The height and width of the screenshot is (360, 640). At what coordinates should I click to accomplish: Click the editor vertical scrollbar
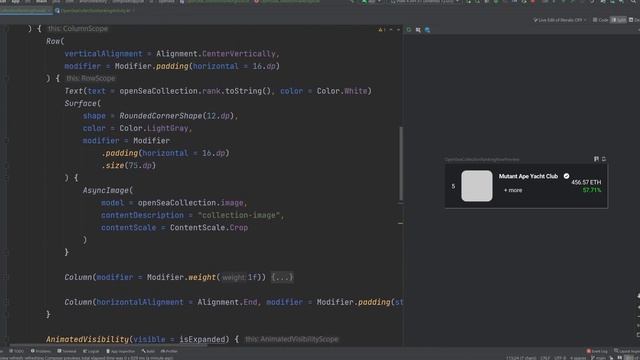401,163
